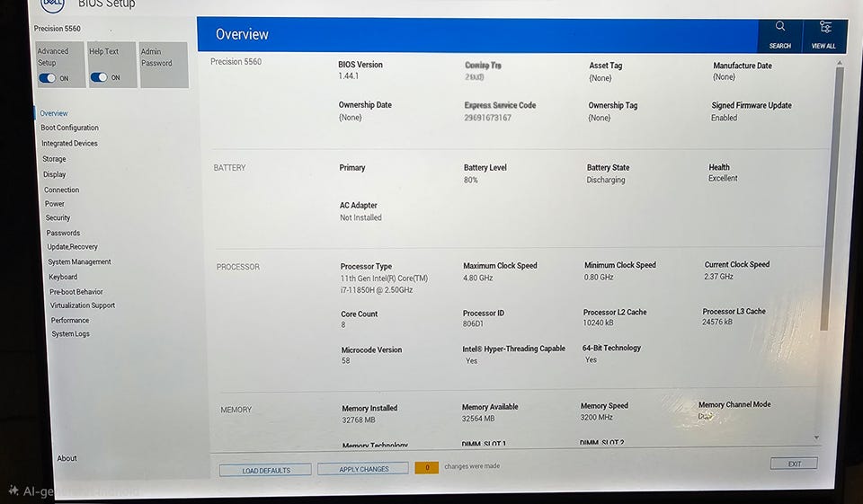
Task: Open System Management section
Action: pyautogui.click(x=80, y=262)
